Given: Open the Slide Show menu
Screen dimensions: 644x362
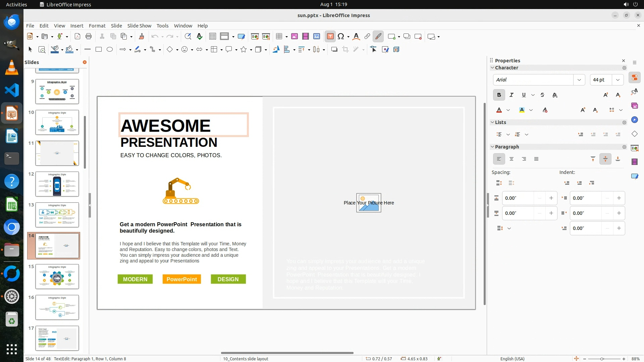Looking at the screenshot, I should coord(139,26).
